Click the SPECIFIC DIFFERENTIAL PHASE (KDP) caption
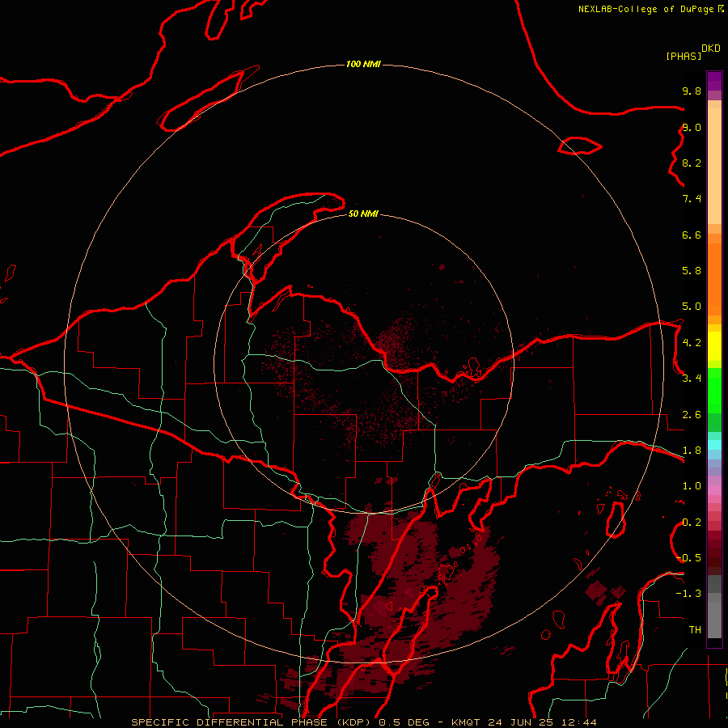The height and width of the screenshot is (728, 728). click(x=252, y=722)
